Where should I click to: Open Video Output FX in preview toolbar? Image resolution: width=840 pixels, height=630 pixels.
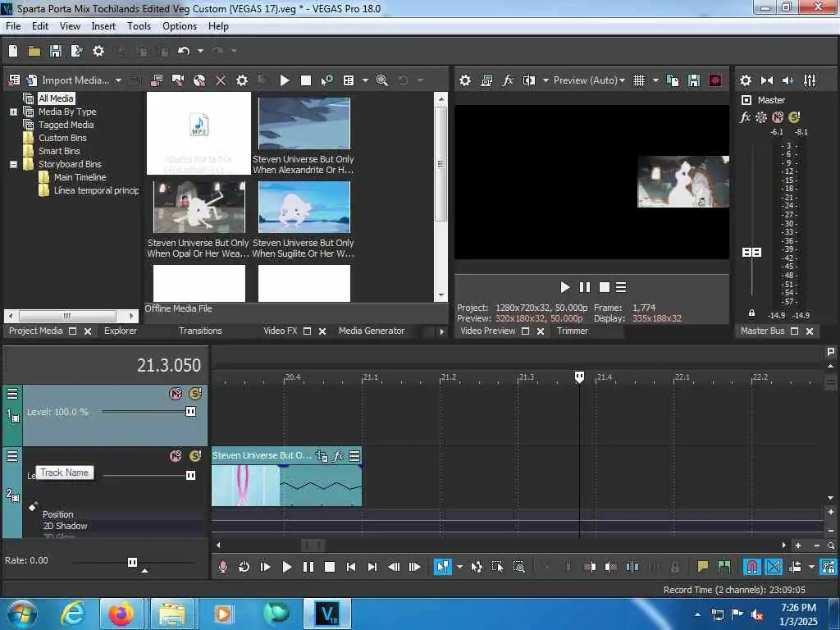[508, 80]
